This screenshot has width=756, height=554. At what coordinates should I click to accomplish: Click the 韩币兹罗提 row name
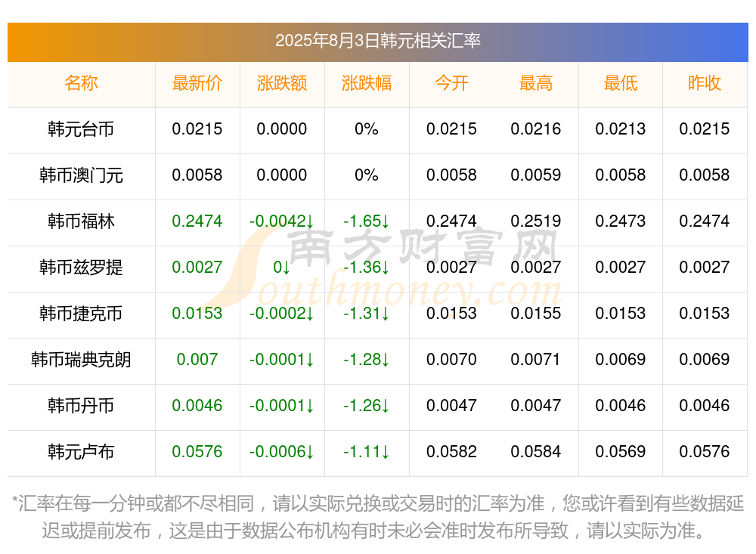pos(81,267)
